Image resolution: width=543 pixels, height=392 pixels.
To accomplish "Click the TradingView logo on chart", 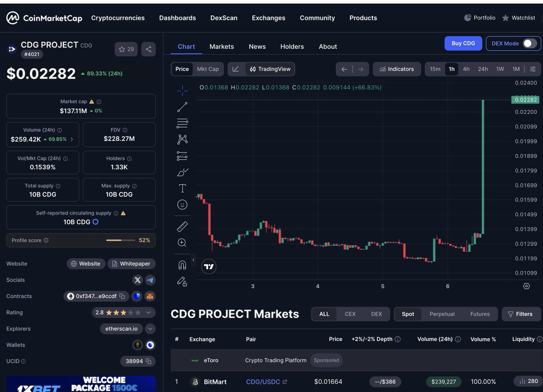I will 209,267.
